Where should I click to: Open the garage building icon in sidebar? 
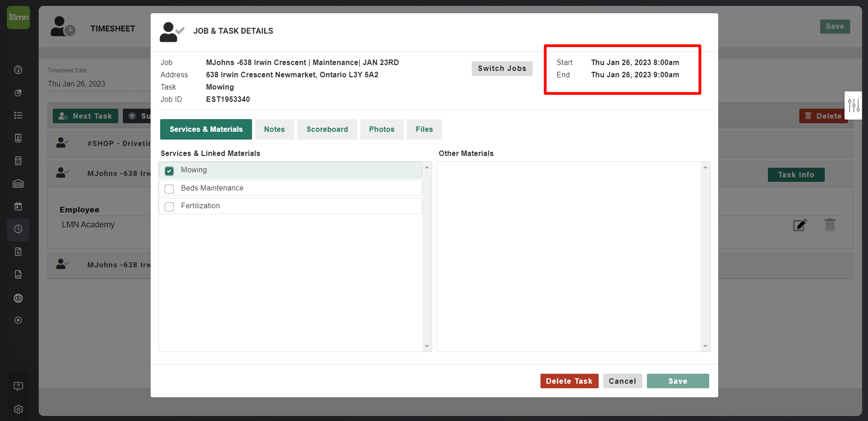pyautogui.click(x=18, y=184)
